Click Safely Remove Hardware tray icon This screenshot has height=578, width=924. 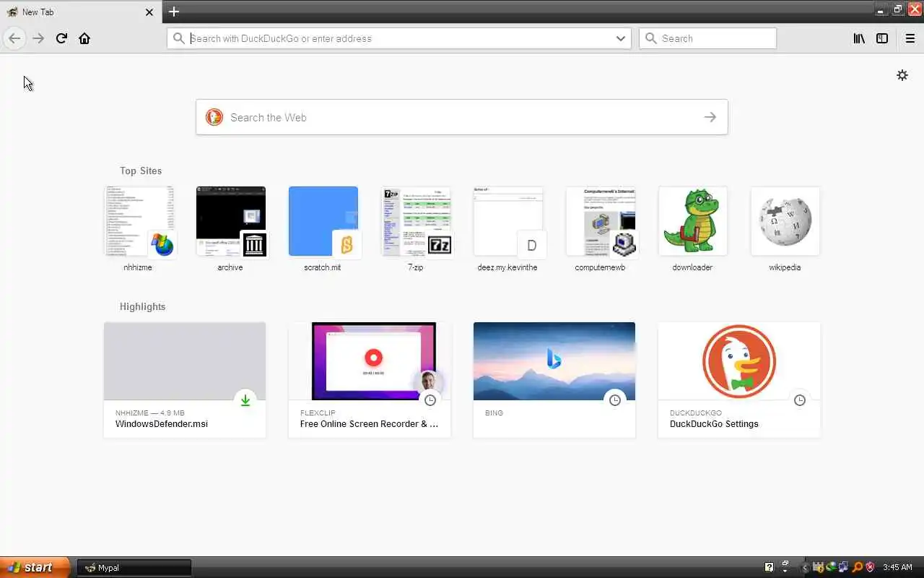[x=831, y=567]
